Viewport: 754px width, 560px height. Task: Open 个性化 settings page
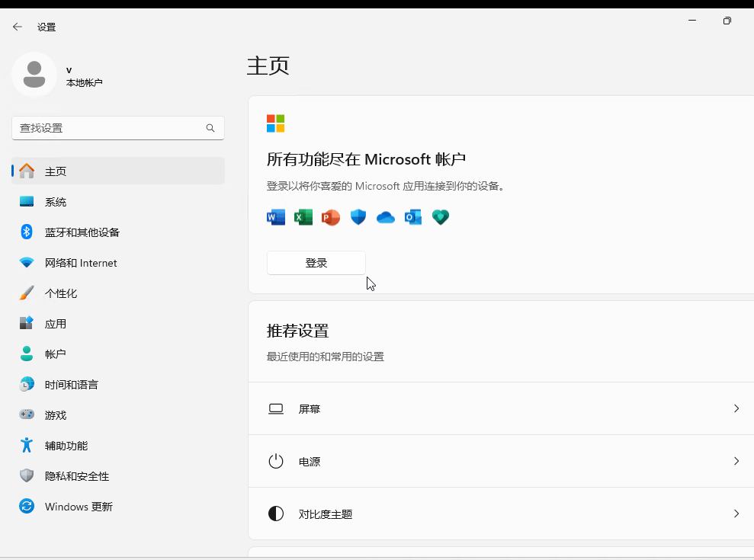(61, 293)
